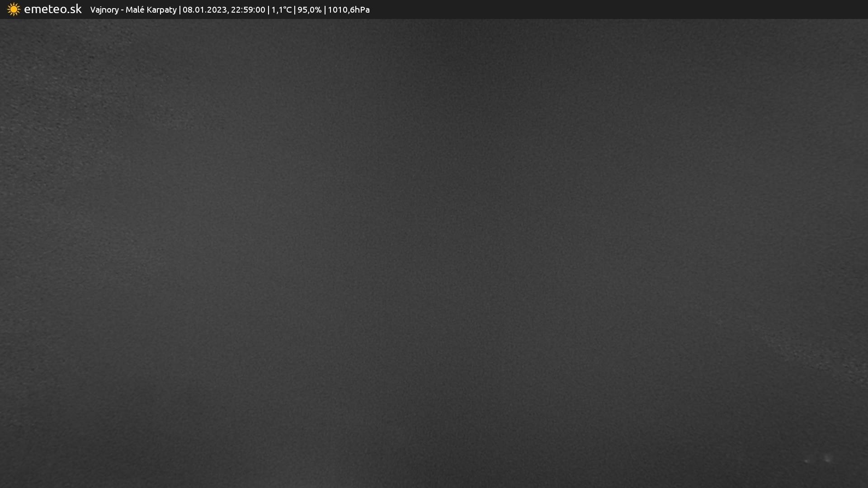Image resolution: width=868 pixels, height=488 pixels.
Task: Click the separator between temperature and humidity
Action: point(295,10)
